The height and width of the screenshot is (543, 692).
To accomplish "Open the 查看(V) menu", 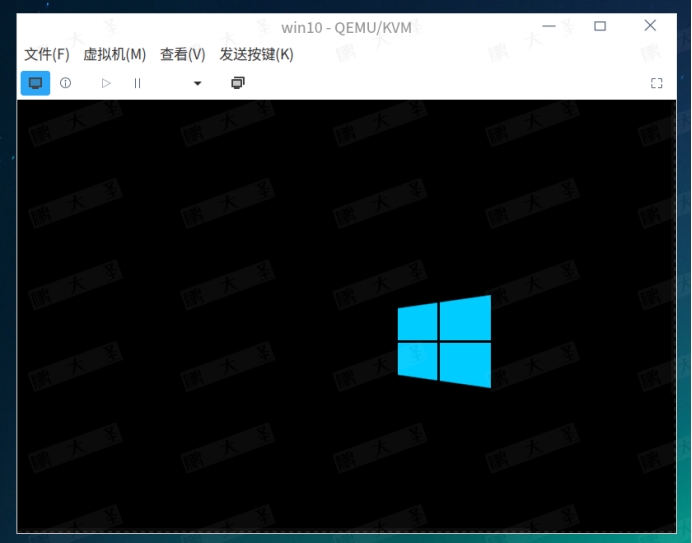I will [182, 54].
